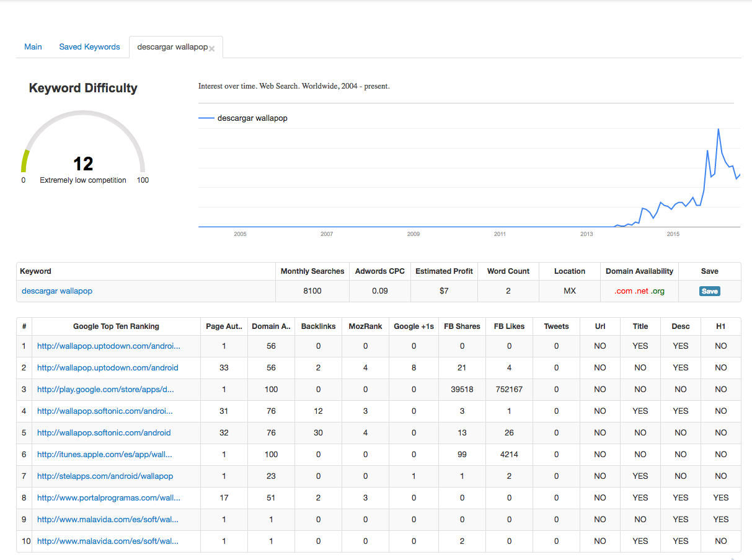This screenshot has height=560, width=752.
Task: Click the 39518 FB Shares value
Action: click(462, 390)
